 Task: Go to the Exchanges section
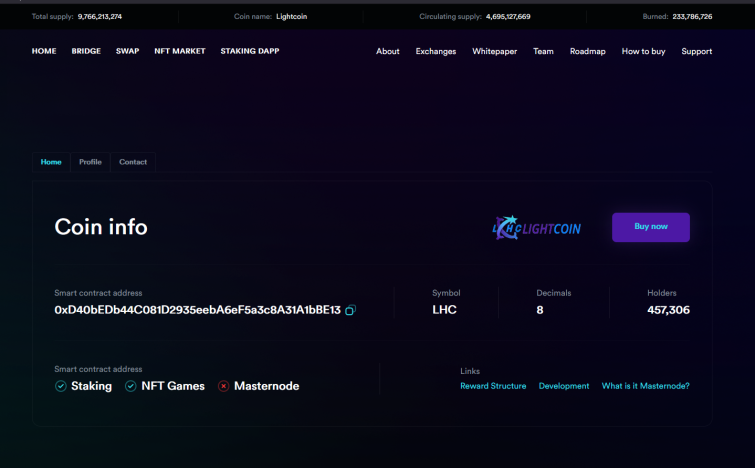coord(436,52)
